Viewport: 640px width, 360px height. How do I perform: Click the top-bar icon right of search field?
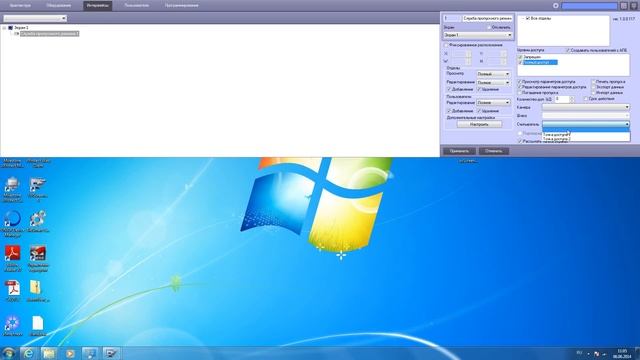(624, 6)
